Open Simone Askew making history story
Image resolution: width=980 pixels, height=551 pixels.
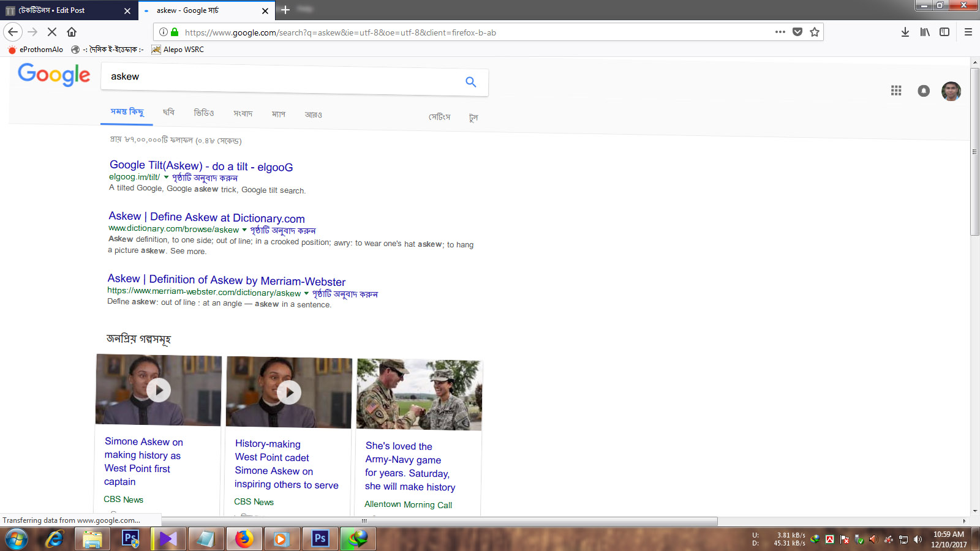(143, 462)
